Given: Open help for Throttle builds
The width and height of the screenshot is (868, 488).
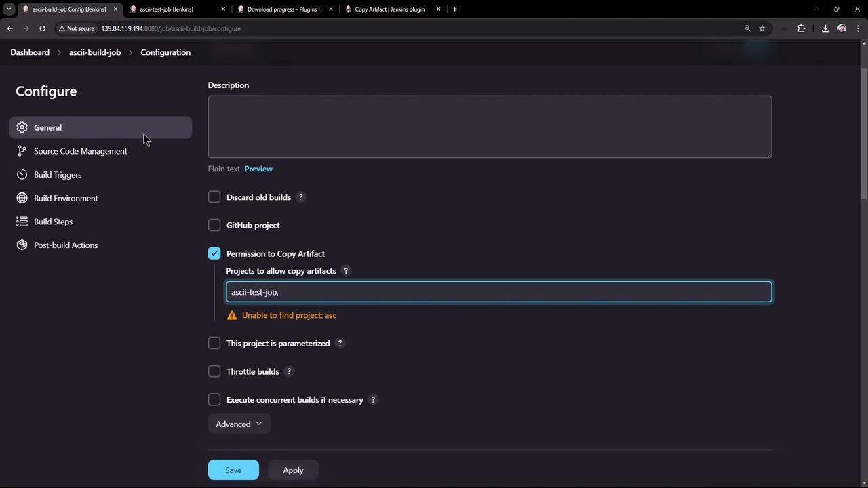Looking at the screenshot, I should (289, 371).
